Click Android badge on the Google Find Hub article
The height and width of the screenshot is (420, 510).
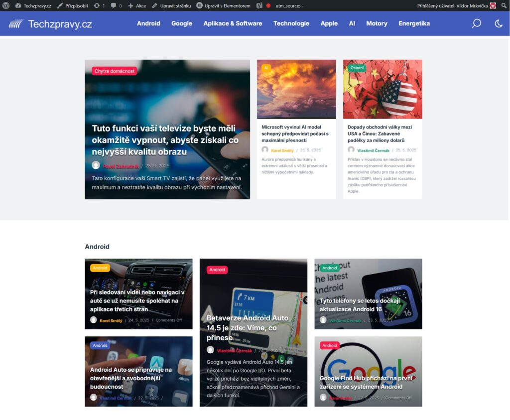330,345
